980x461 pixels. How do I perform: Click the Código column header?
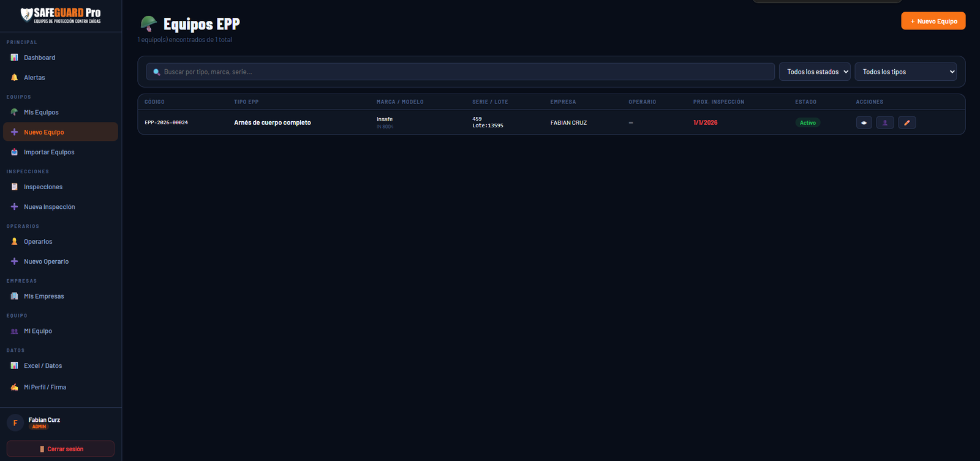pos(154,102)
